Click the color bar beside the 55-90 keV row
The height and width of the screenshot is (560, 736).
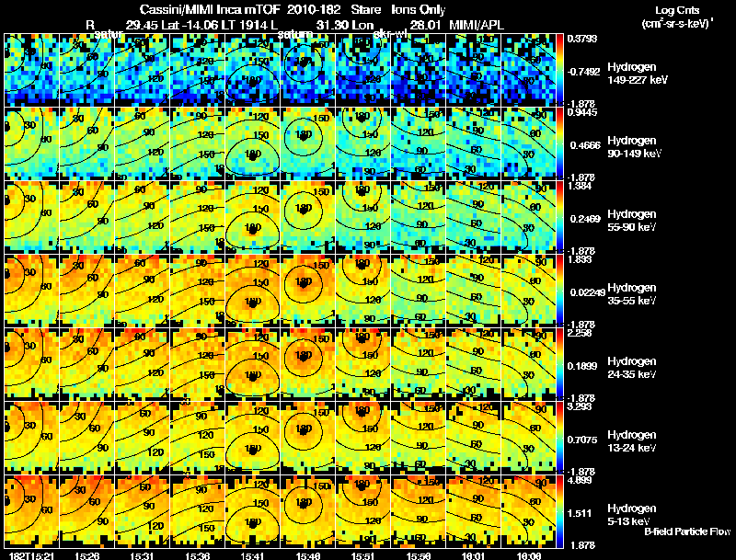pyautogui.click(x=559, y=217)
